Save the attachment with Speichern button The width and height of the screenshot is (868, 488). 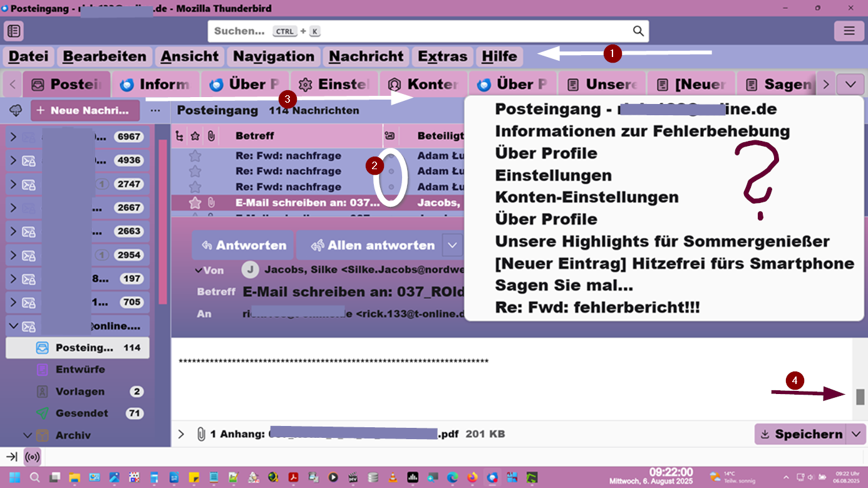800,433
